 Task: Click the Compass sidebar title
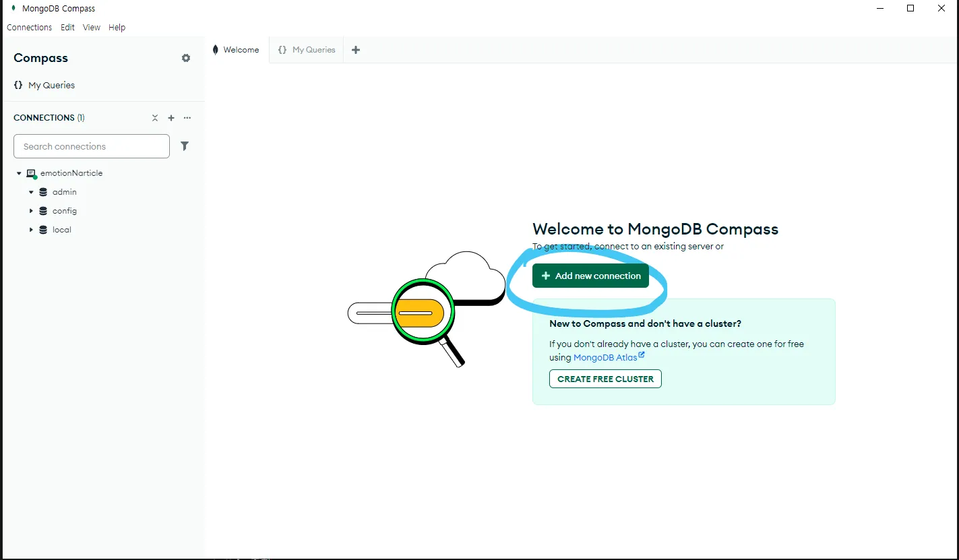click(x=40, y=58)
